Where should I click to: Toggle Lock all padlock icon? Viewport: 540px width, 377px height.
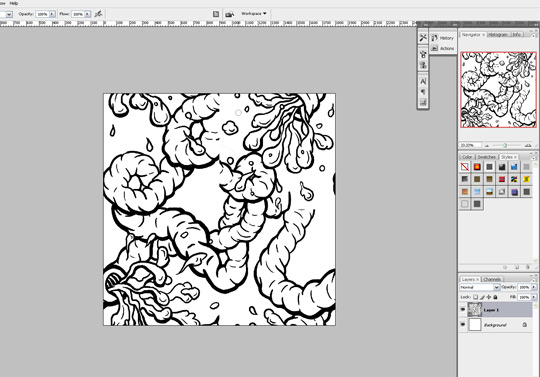[496, 297]
